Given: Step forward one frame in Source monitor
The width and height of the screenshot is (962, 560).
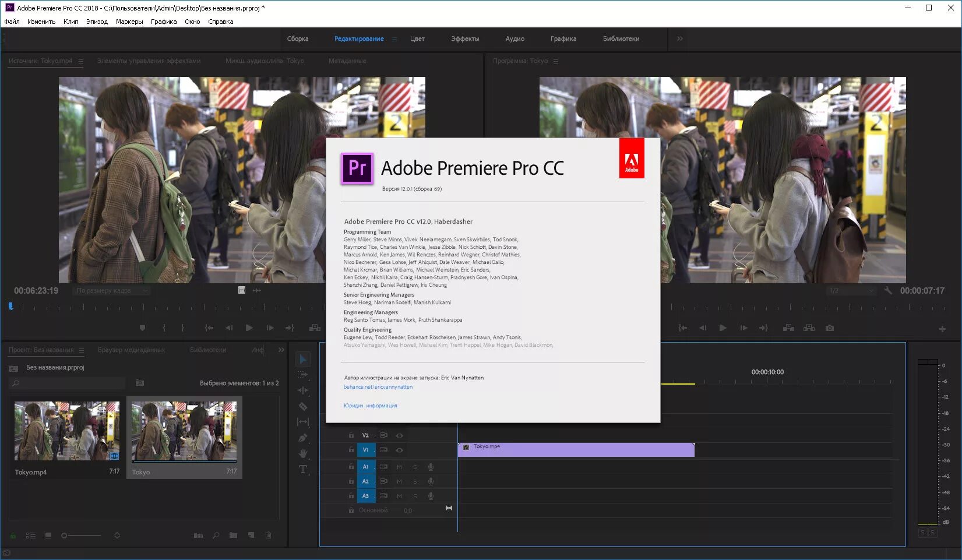Looking at the screenshot, I should click(x=270, y=328).
